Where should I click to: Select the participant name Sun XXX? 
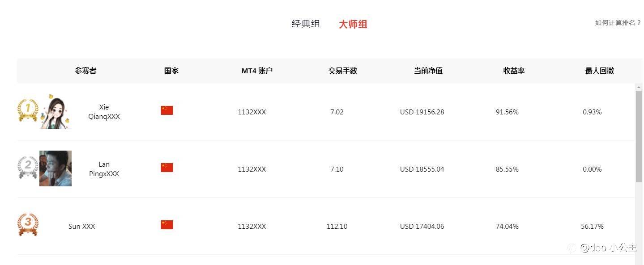pyautogui.click(x=82, y=227)
